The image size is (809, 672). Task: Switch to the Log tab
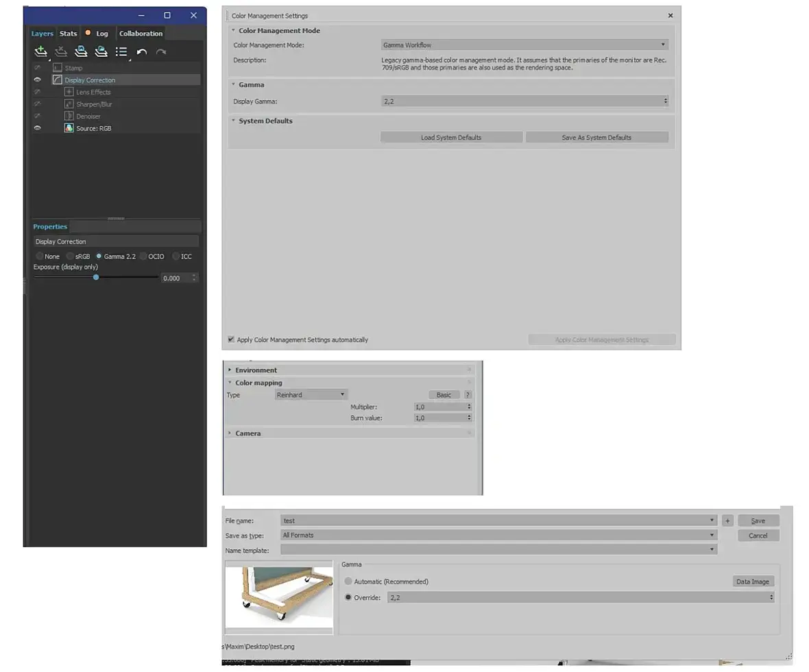click(102, 34)
